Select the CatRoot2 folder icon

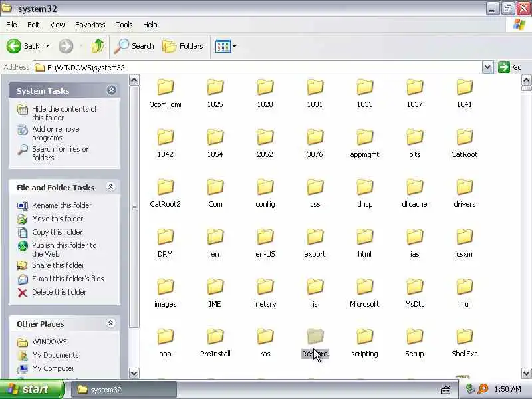pos(166,187)
